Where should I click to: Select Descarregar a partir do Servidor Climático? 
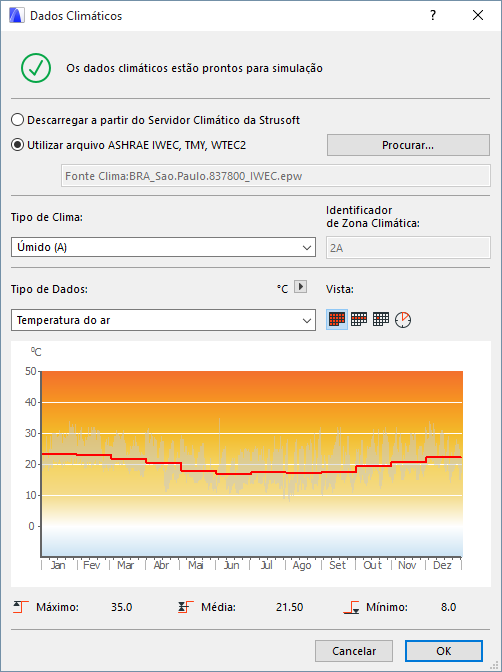point(155,120)
